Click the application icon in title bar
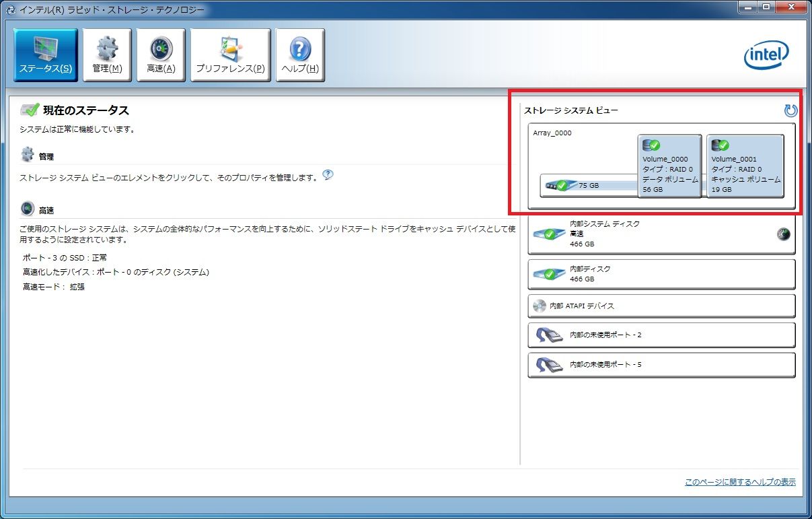The width and height of the screenshot is (812, 519). (10, 10)
